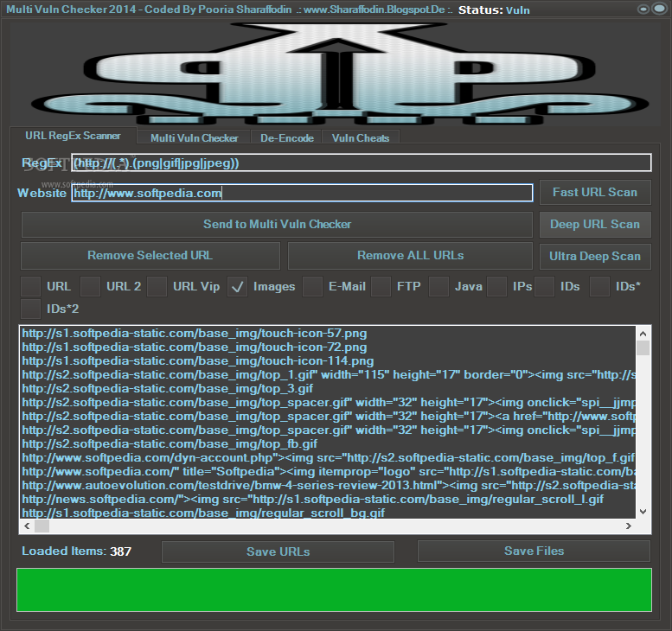Switch to the URL RegEx Scanner tab

click(73, 136)
